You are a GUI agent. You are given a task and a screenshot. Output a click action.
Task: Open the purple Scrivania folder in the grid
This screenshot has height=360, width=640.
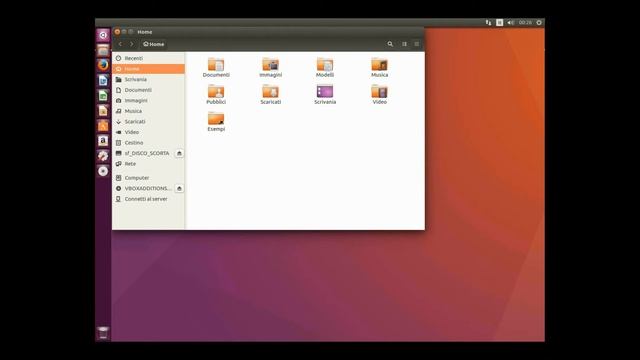click(325, 94)
